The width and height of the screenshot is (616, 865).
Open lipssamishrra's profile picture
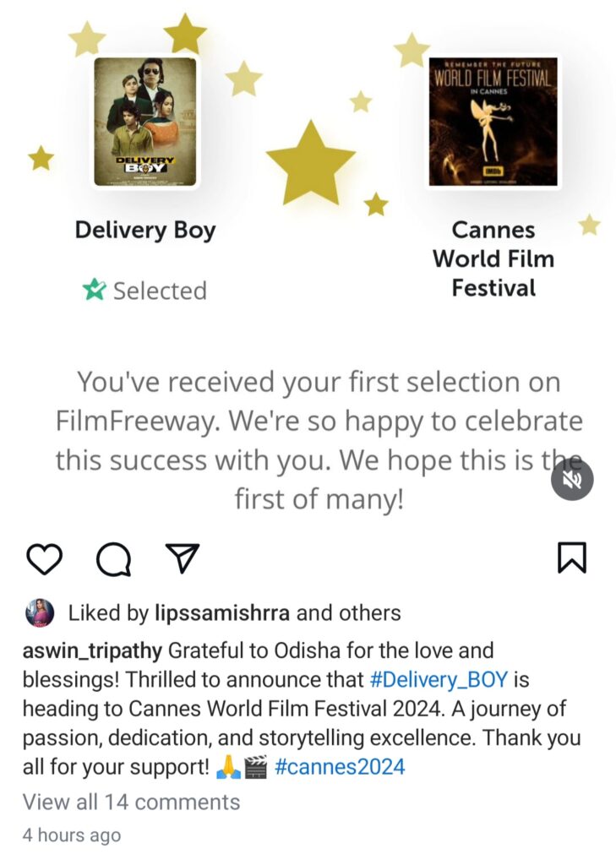(x=40, y=613)
